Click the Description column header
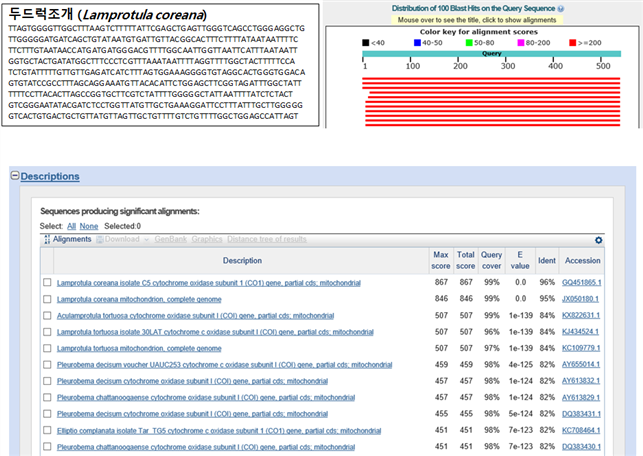This screenshot has height=456, width=643. (242, 260)
